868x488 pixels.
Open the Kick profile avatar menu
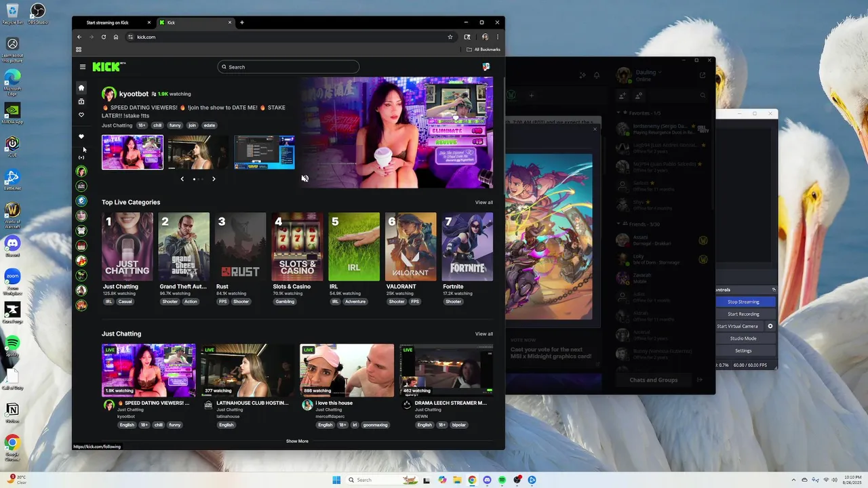486,66
